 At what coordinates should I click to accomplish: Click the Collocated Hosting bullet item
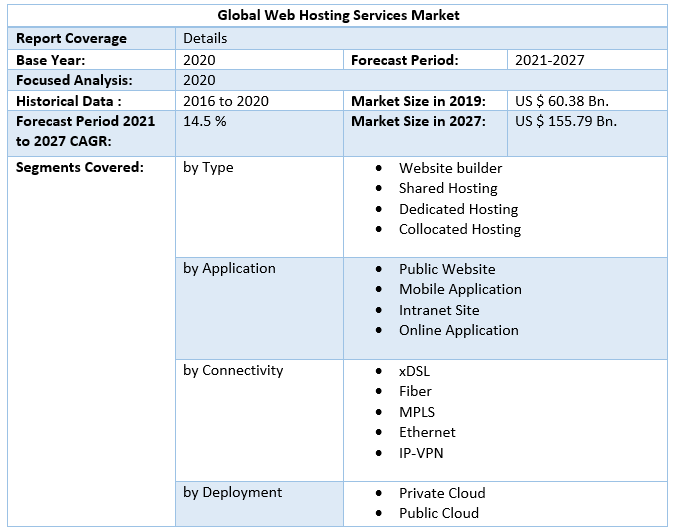pos(459,229)
